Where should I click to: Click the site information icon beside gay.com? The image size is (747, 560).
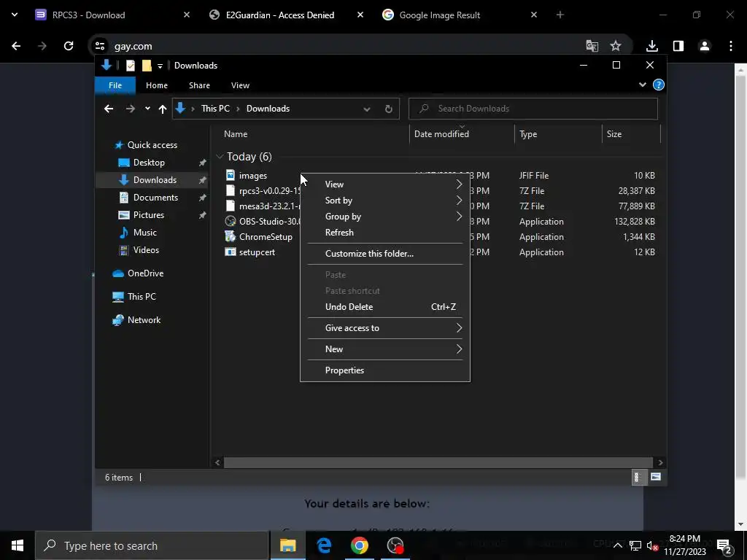pyautogui.click(x=99, y=46)
